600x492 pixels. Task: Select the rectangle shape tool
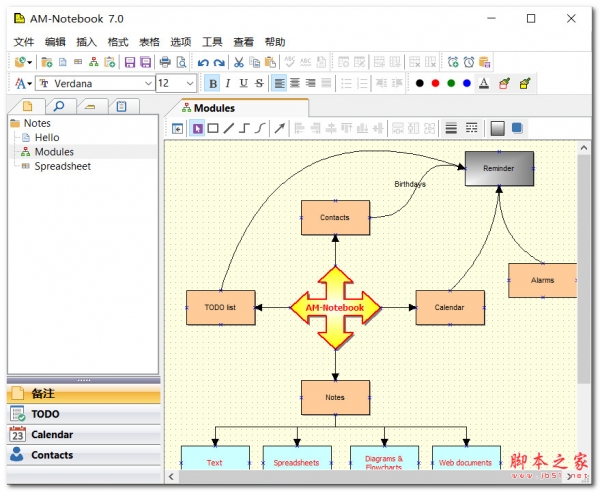point(213,129)
